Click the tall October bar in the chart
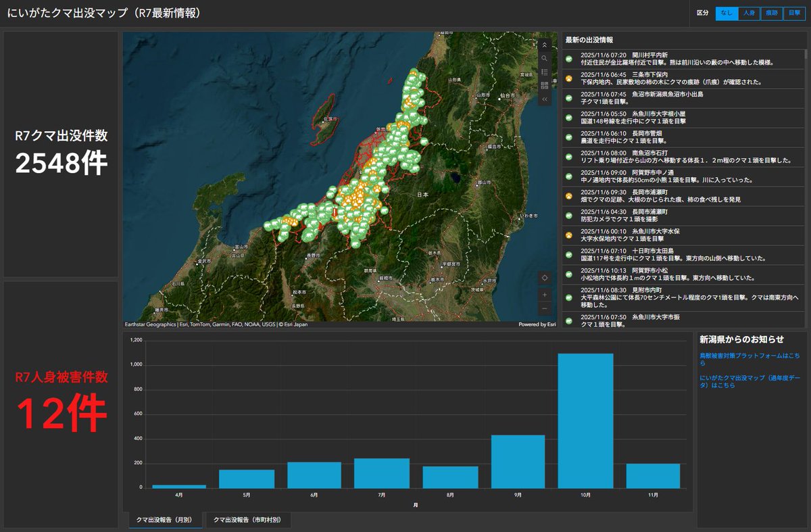This screenshot has width=811, height=532. (x=585, y=419)
